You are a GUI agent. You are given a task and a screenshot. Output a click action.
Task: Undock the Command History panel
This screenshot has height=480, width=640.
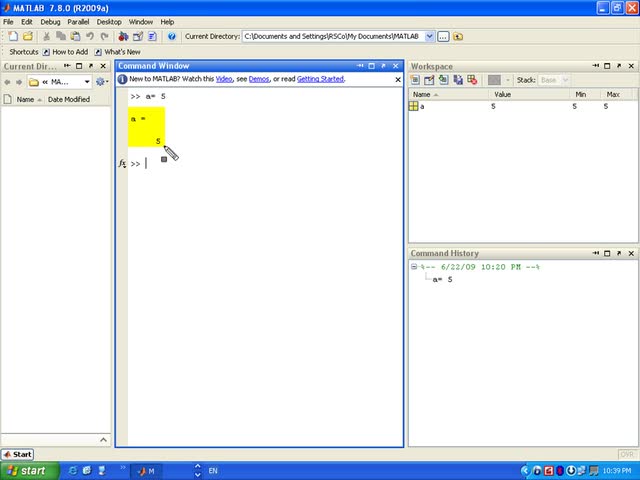pyautogui.click(x=619, y=253)
